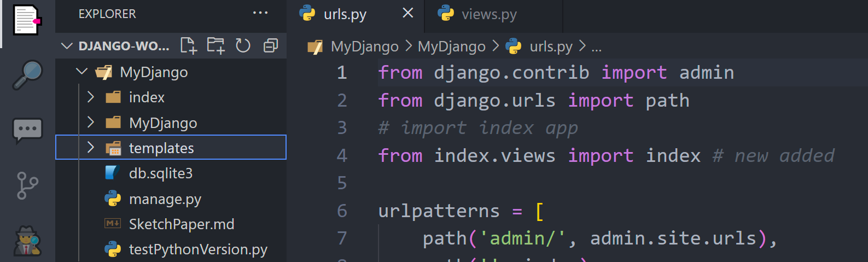
Task: Open the Search magnifier view
Action: pos(27,75)
